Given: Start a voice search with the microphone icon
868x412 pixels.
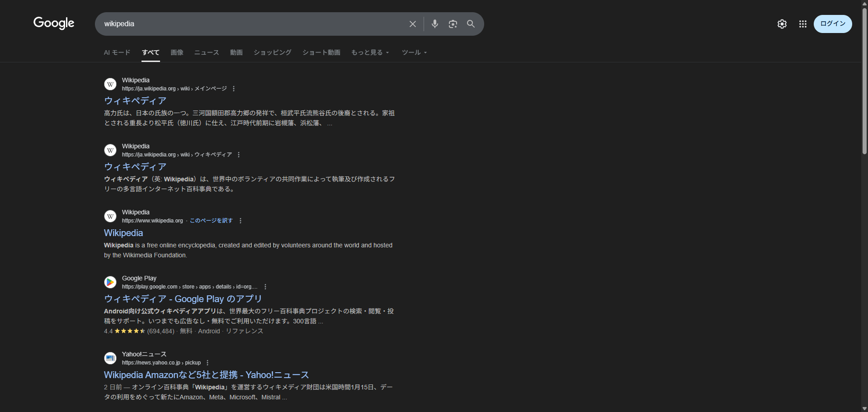Looking at the screenshot, I should 435,24.
